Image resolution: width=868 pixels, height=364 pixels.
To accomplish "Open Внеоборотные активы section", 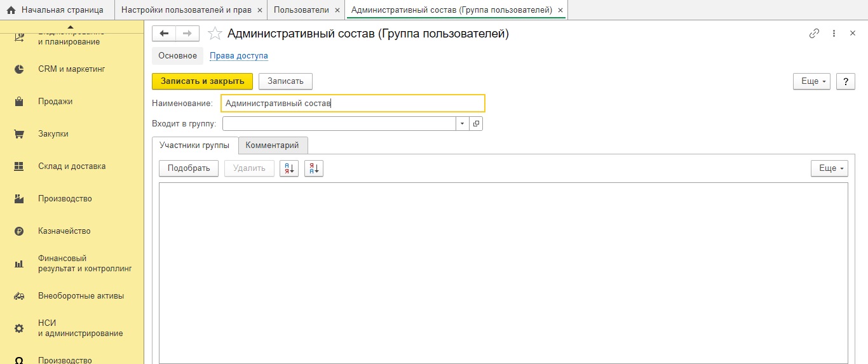I will [72, 295].
